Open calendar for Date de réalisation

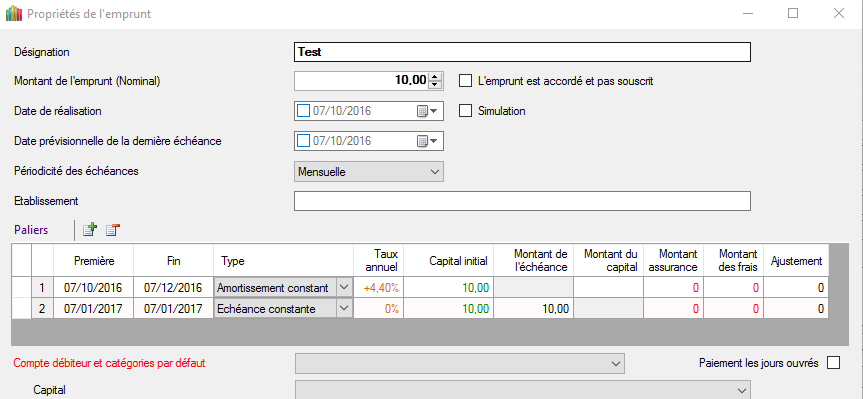(x=427, y=111)
